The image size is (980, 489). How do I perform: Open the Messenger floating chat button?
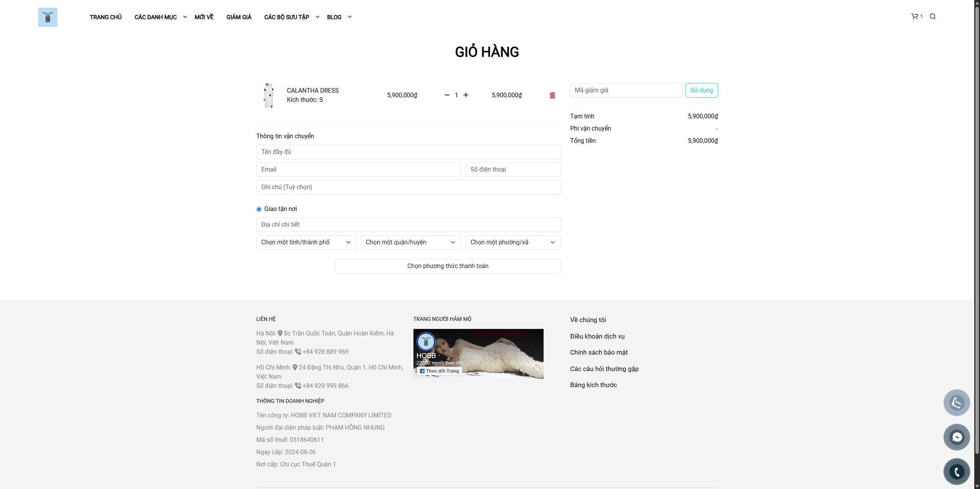[x=957, y=437]
